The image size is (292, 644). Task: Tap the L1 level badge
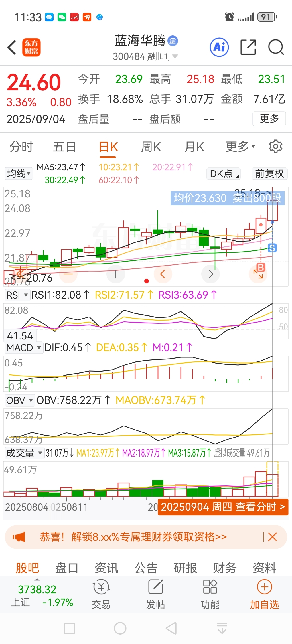[164, 57]
